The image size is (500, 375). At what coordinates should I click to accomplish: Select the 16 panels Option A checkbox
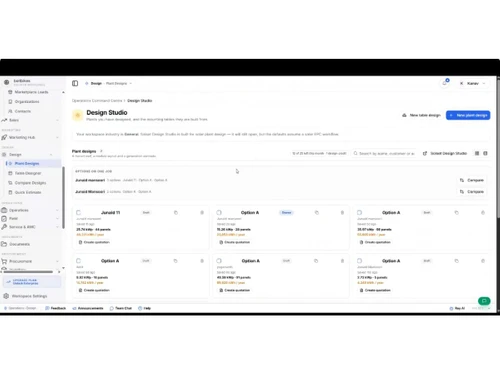pyautogui.click(x=78, y=261)
